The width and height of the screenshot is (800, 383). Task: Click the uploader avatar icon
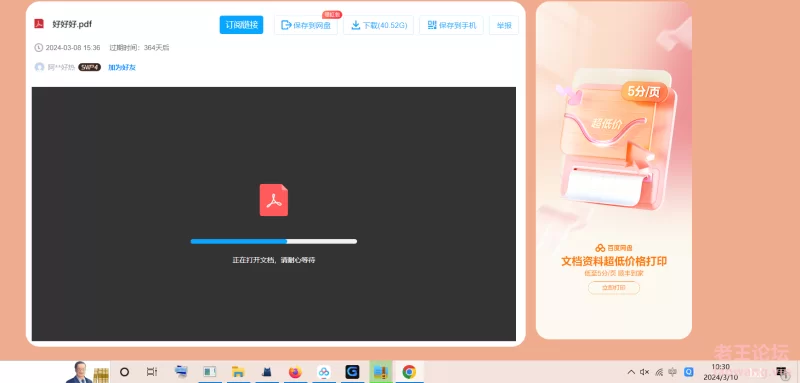coord(39,67)
